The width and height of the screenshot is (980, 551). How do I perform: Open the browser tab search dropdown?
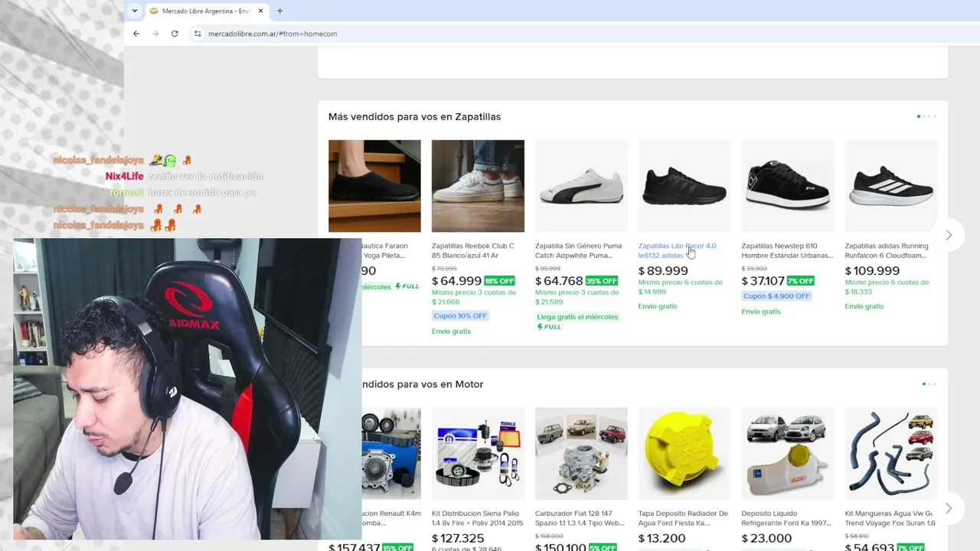[x=135, y=11]
